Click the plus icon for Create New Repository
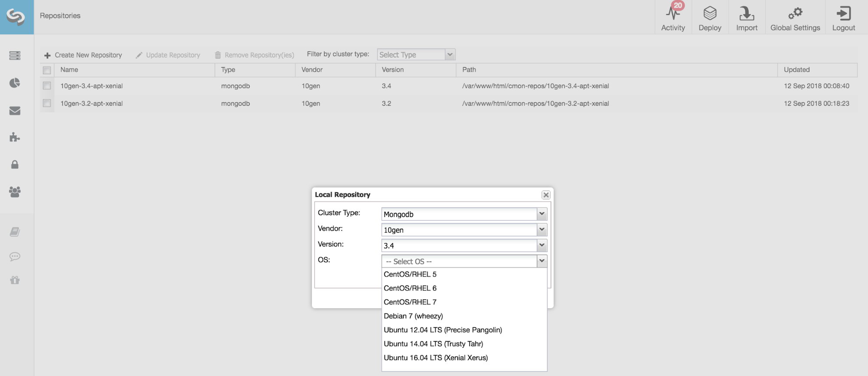The image size is (868, 376). click(47, 55)
